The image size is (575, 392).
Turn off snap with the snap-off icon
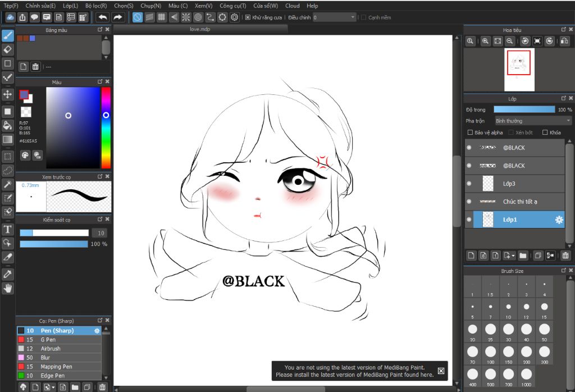[x=138, y=17]
